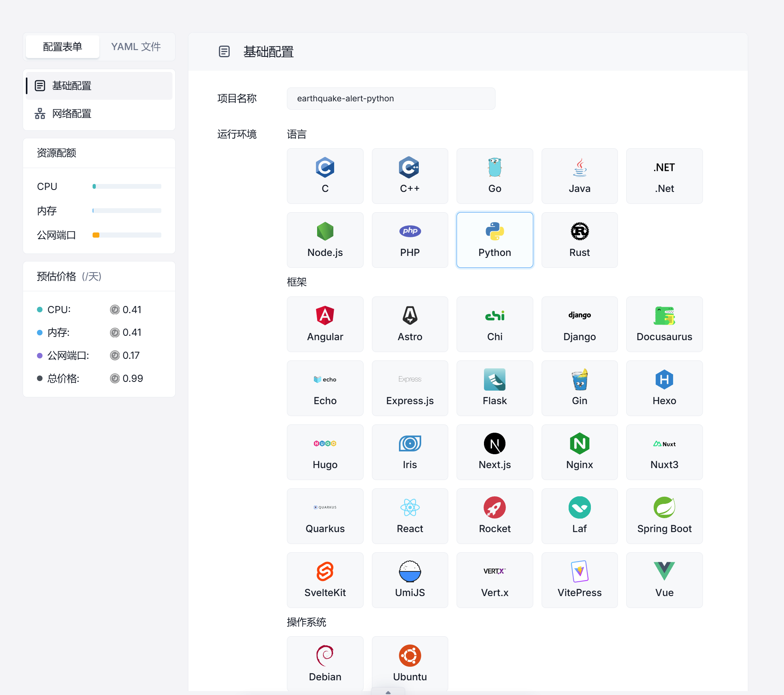Pick the Nginx card
Screen dimensions: 784x695
coord(579,452)
